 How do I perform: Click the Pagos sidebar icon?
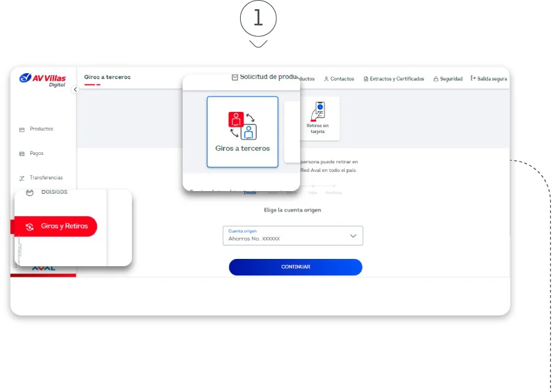(x=22, y=154)
